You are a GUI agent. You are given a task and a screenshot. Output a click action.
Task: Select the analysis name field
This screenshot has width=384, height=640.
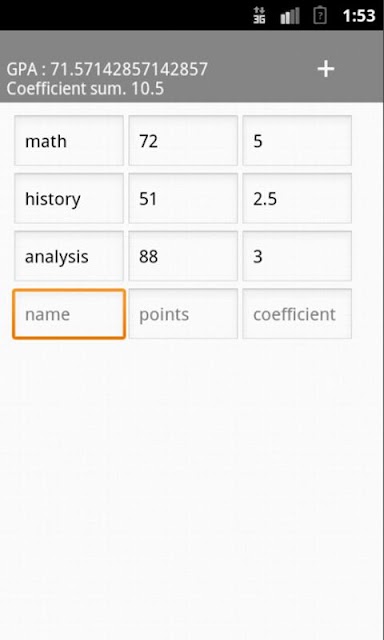pos(69,256)
